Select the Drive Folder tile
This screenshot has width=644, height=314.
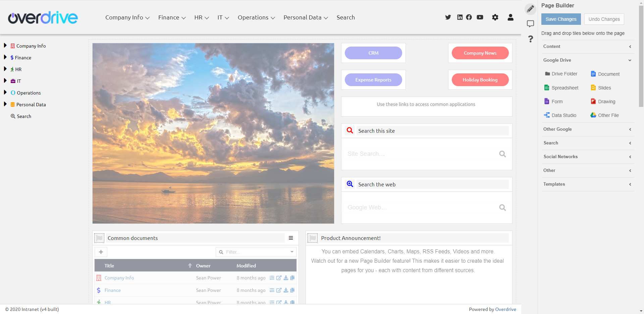(x=561, y=74)
